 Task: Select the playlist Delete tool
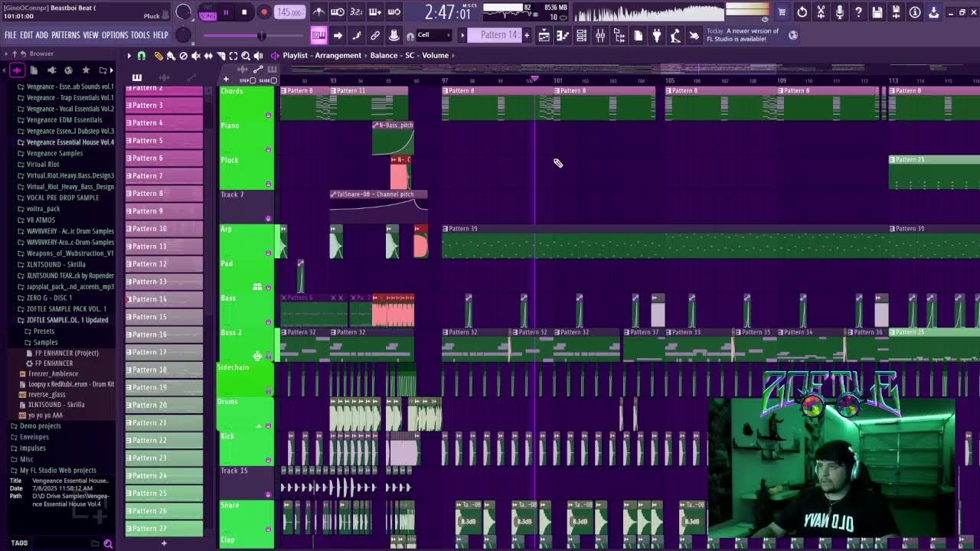point(183,56)
